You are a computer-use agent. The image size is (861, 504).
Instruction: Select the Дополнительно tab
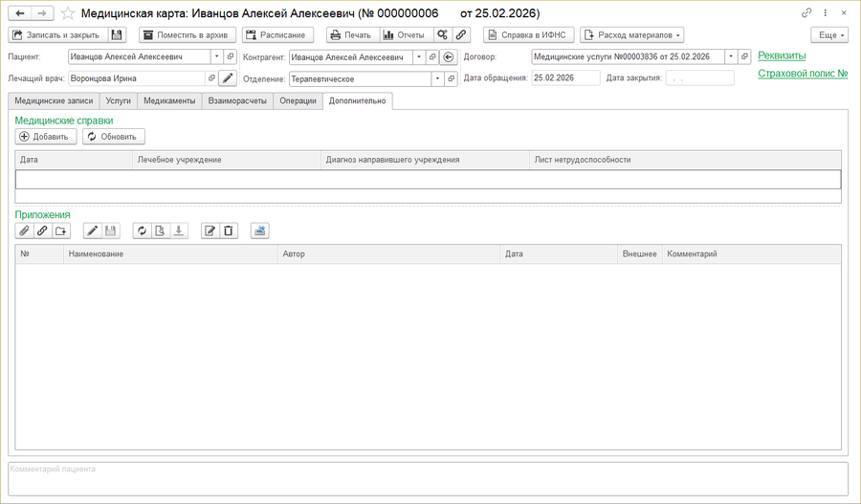pyautogui.click(x=358, y=101)
